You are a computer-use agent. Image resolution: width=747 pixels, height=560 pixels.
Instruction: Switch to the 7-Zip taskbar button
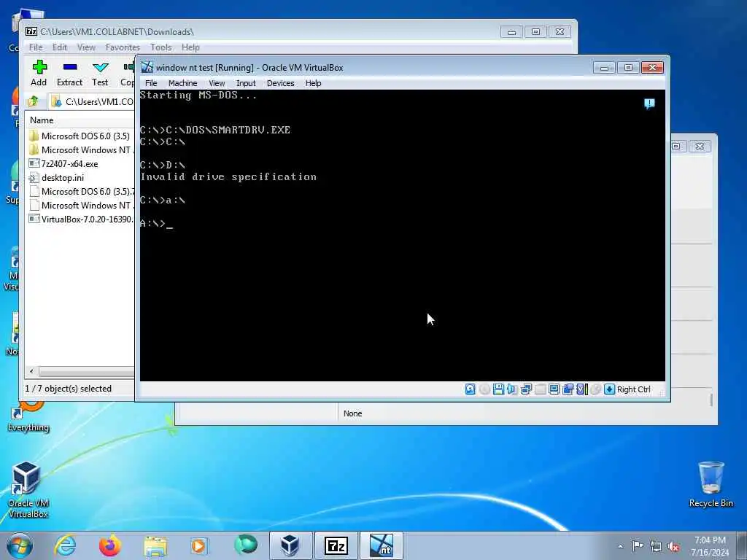pyautogui.click(x=336, y=545)
